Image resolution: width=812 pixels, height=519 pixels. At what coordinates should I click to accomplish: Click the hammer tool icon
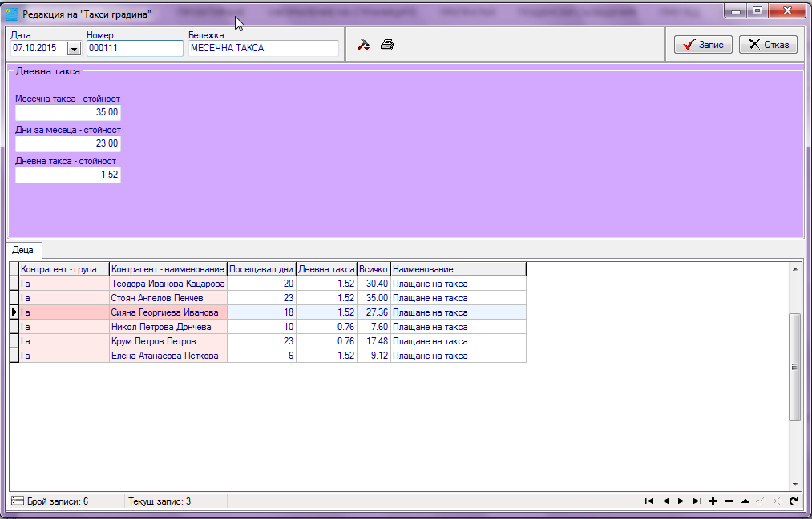pyautogui.click(x=364, y=45)
